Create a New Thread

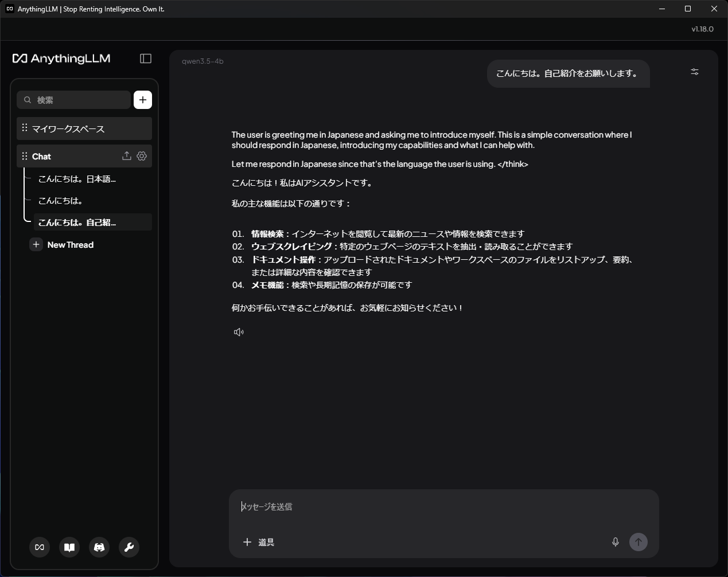click(x=62, y=245)
